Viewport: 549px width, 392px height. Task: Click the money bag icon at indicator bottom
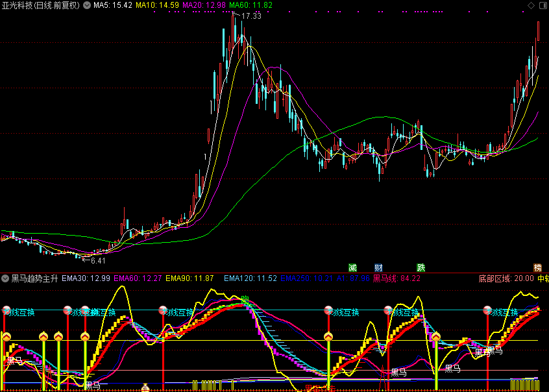[x=145, y=388]
